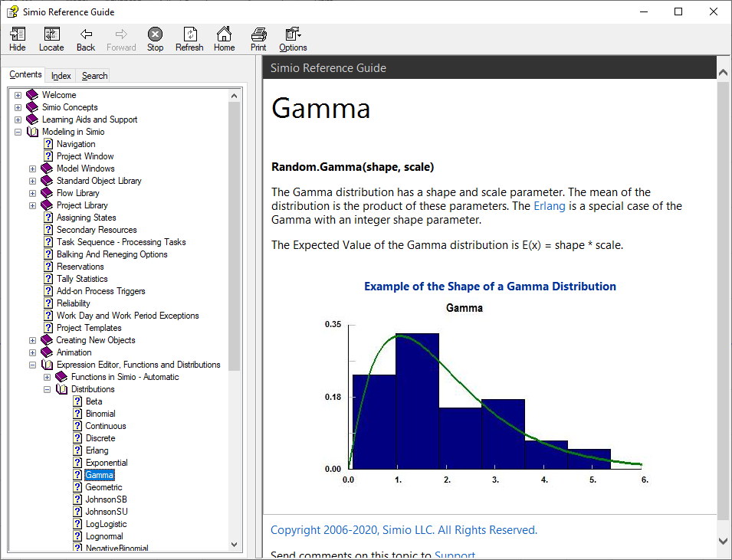Collapse the Modeling in Simio node

coord(18,132)
